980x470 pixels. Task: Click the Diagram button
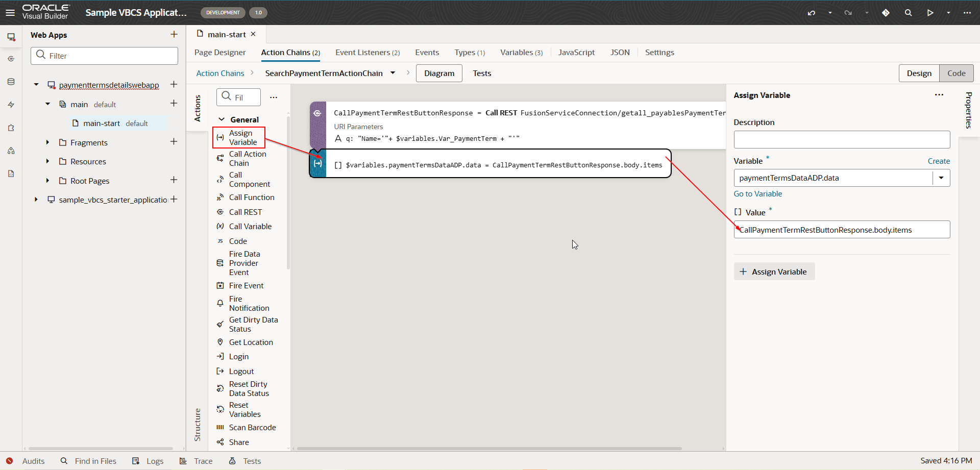coord(439,73)
